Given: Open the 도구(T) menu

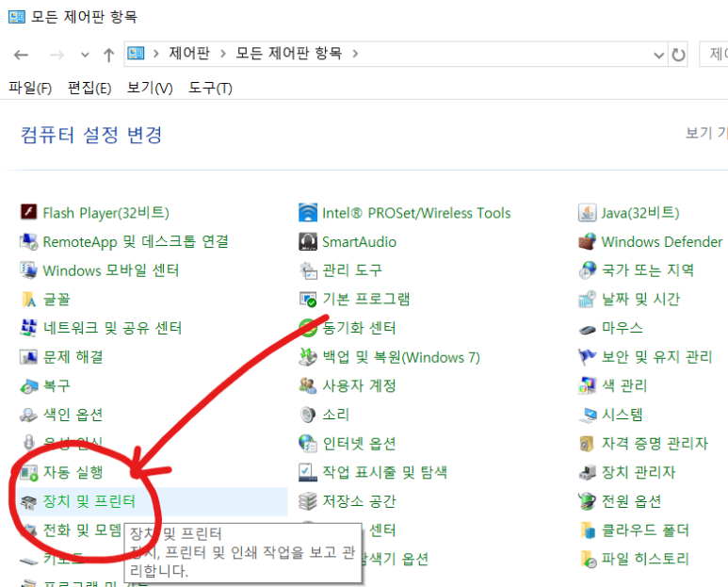Looking at the screenshot, I should pyautogui.click(x=210, y=88).
